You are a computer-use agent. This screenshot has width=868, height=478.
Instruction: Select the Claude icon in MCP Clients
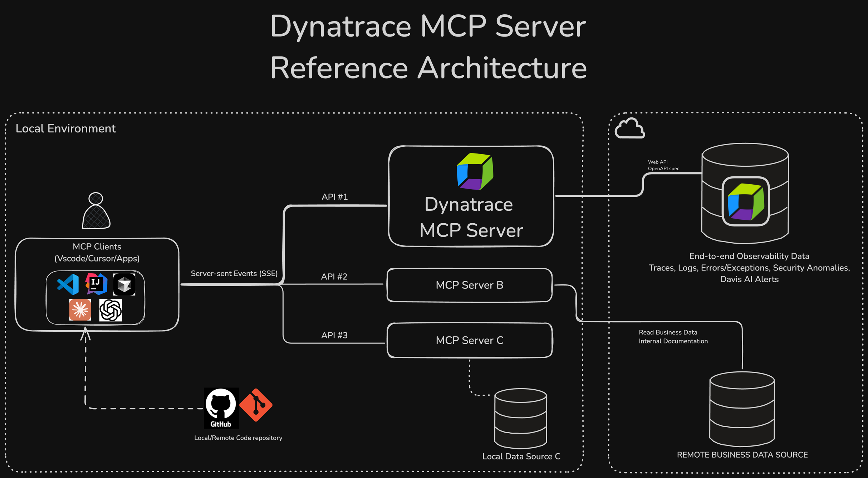pyautogui.click(x=79, y=310)
